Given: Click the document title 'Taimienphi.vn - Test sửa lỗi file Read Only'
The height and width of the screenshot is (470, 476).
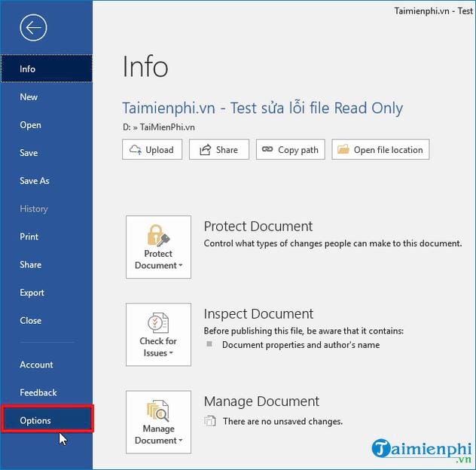Looking at the screenshot, I should pos(263,108).
